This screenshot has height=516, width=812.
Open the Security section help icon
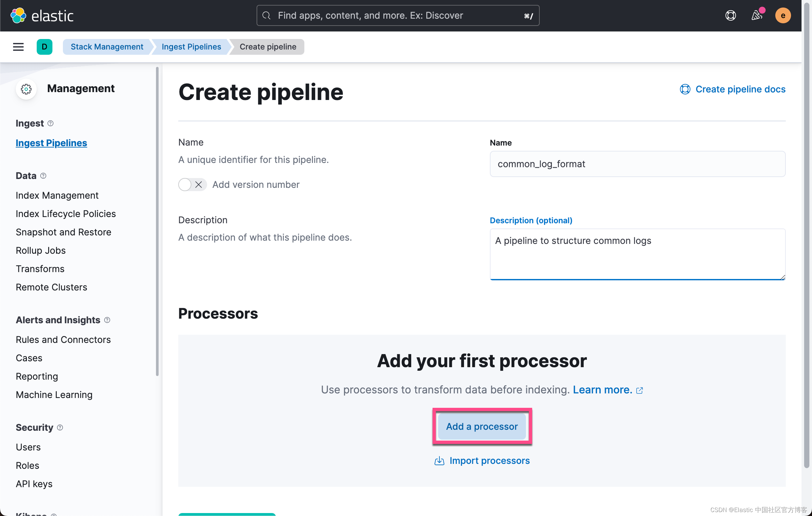click(60, 427)
